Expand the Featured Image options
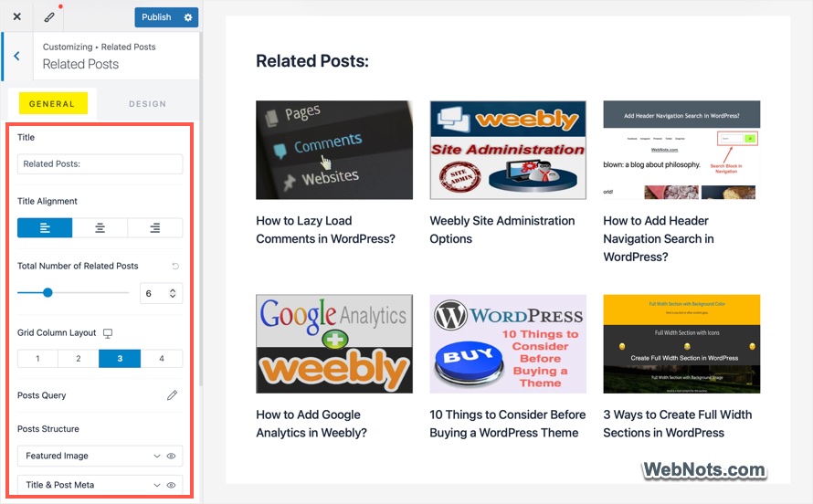The height and width of the screenshot is (504, 813). (x=156, y=456)
